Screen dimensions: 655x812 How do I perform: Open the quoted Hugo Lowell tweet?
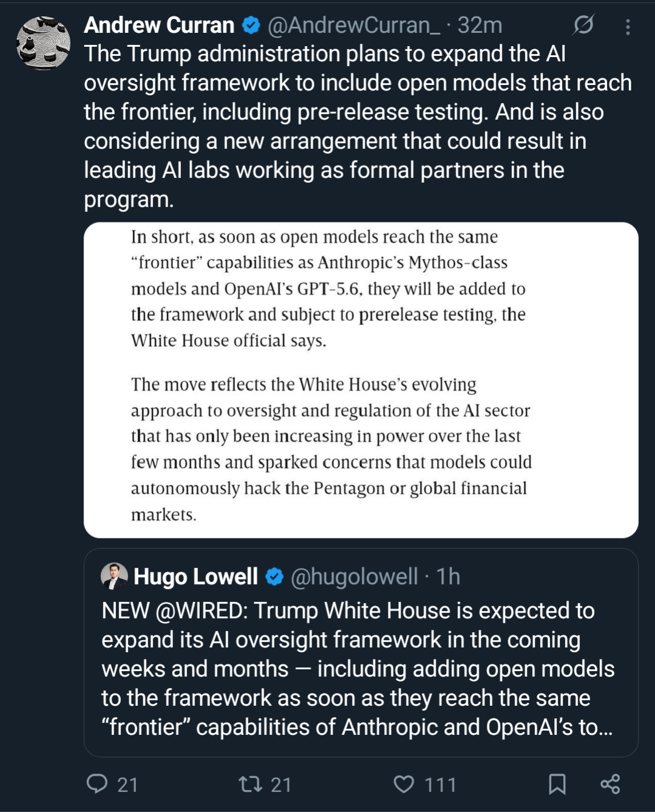pos(361,653)
